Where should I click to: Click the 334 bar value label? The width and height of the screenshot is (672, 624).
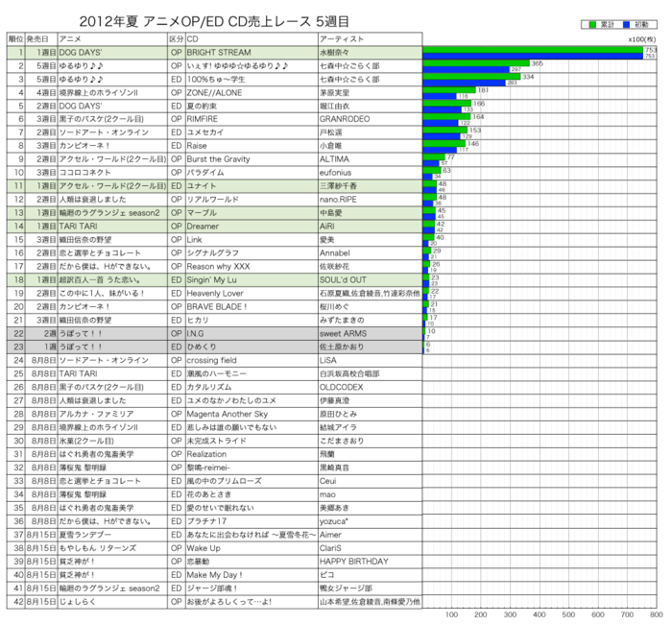(528, 77)
